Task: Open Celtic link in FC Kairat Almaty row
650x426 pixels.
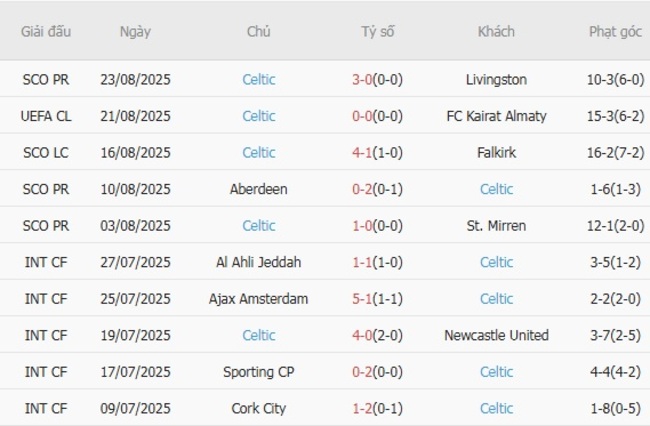Action: point(259,116)
